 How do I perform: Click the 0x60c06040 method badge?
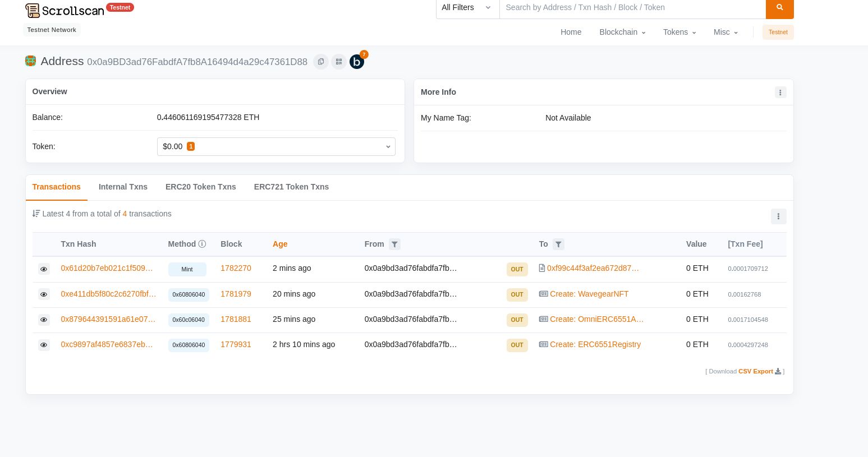pos(189,320)
